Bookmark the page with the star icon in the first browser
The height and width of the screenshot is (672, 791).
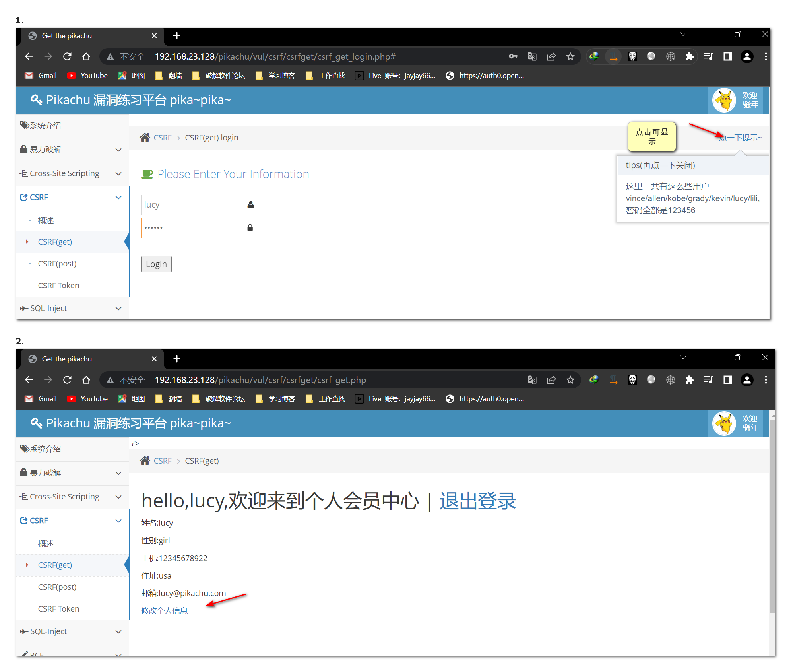[570, 56]
